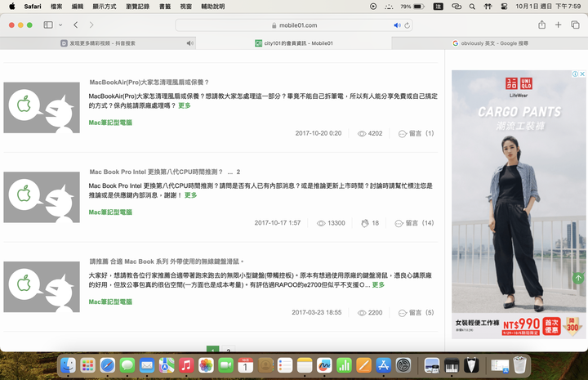Open Numbers from the Dock
588x380 pixels.
[x=344, y=365]
